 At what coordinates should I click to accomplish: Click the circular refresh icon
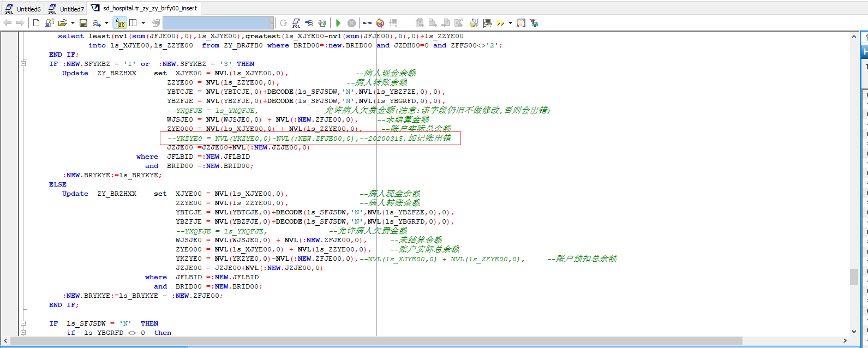pyautogui.click(x=283, y=23)
